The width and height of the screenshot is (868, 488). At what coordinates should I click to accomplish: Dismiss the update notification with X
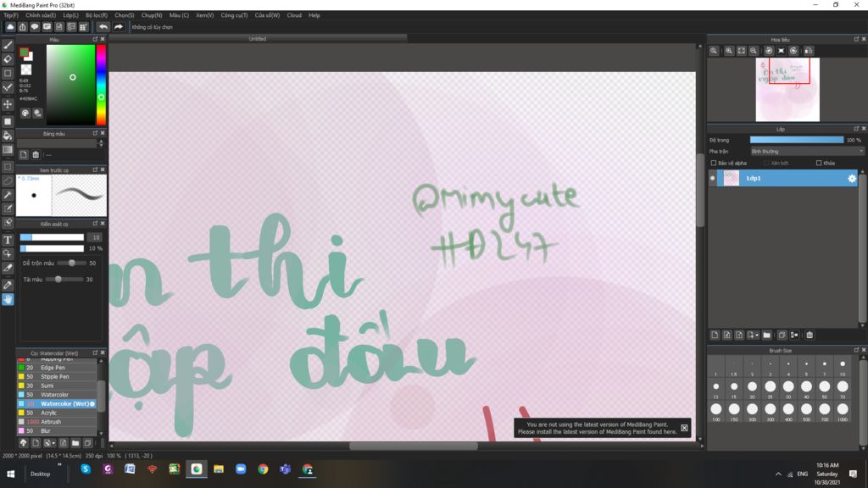(x=684, y=428)
